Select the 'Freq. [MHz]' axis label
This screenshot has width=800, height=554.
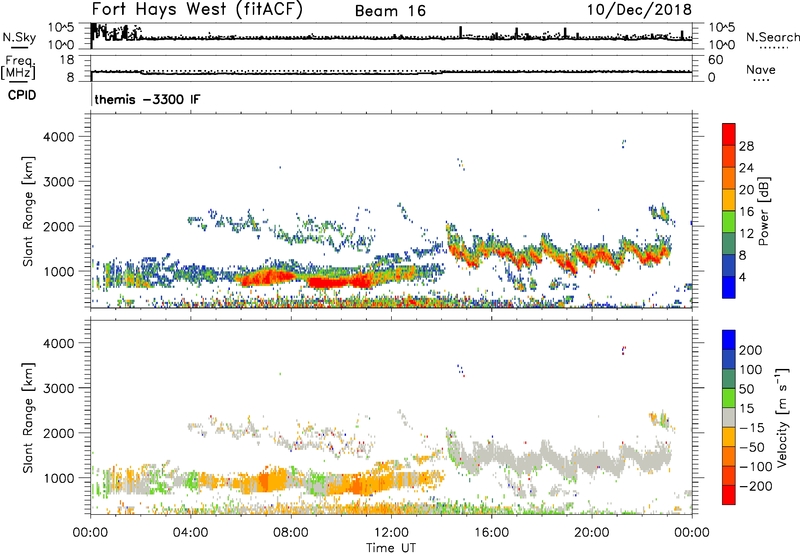[19, 67]
